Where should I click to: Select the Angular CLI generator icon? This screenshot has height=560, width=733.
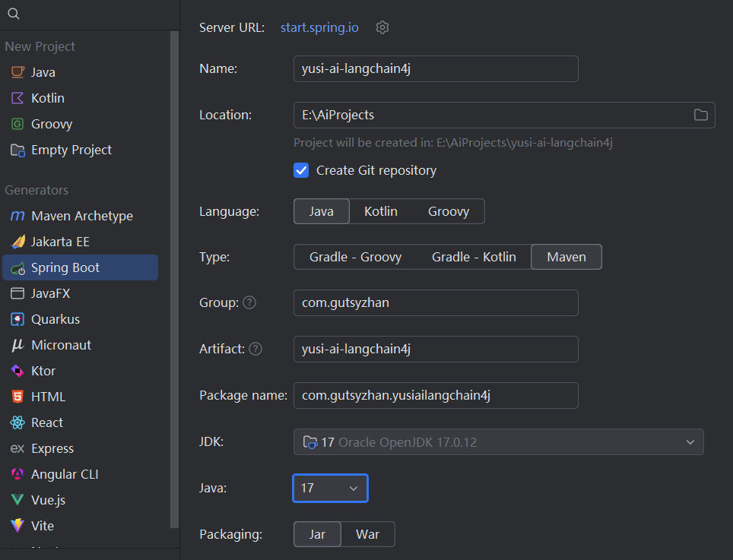tap(17, 474)
